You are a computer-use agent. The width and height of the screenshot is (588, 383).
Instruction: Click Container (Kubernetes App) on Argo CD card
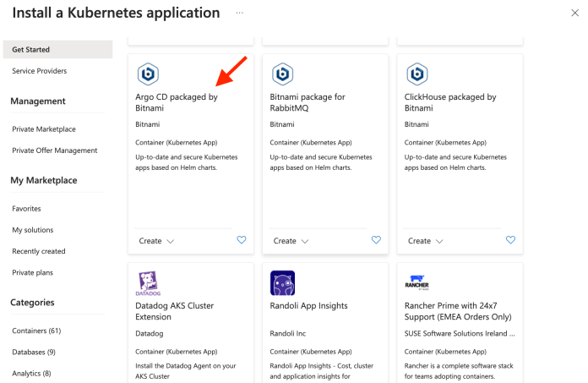tap(177, 143)
